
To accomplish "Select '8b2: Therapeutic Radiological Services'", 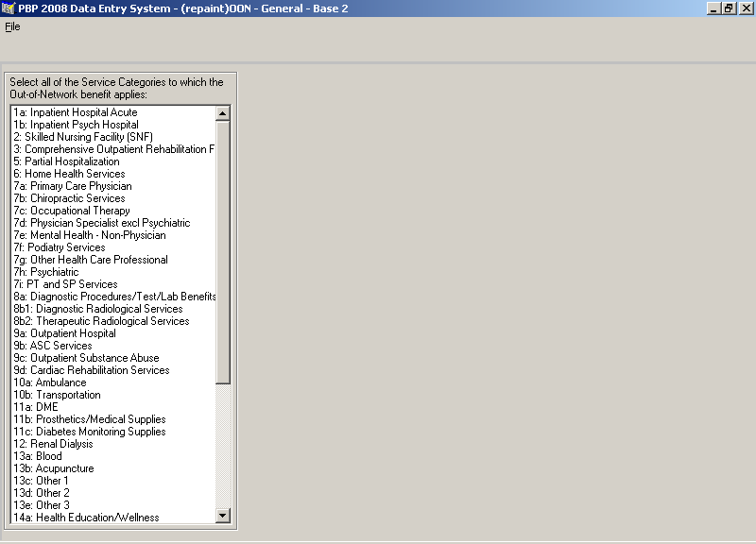I will click(x=113, y=321).
